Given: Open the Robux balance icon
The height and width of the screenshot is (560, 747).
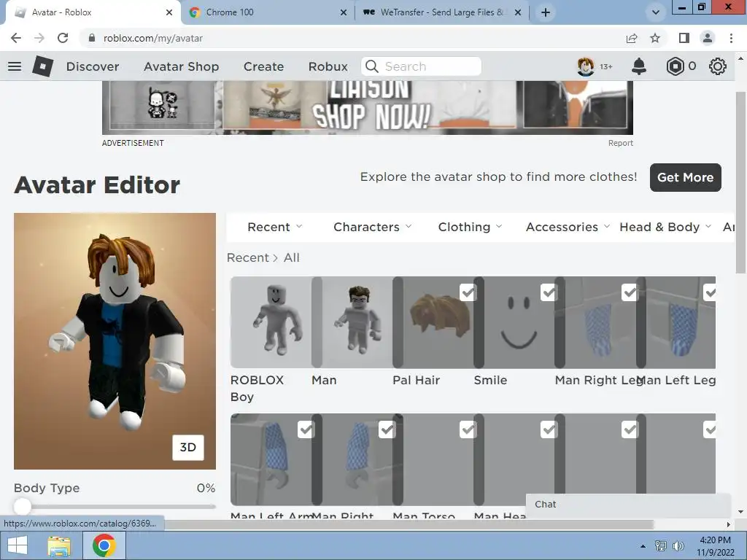Looking at the screenshot, I should coord(675,66).
